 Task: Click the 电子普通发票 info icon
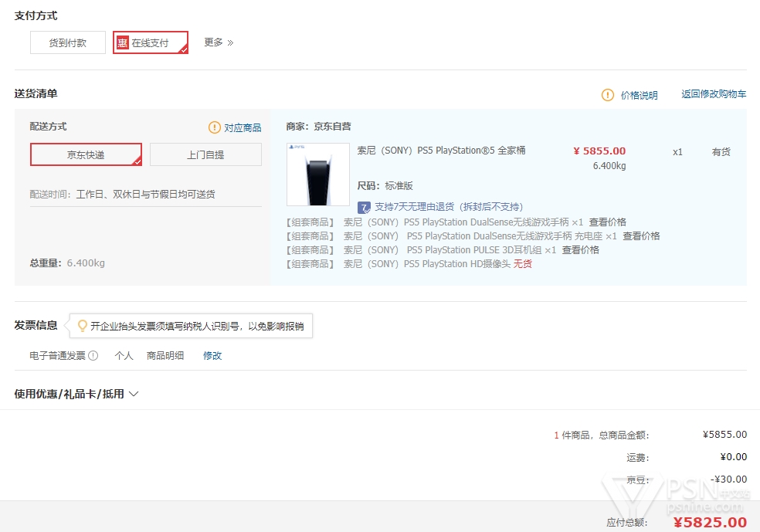[93, 356]
